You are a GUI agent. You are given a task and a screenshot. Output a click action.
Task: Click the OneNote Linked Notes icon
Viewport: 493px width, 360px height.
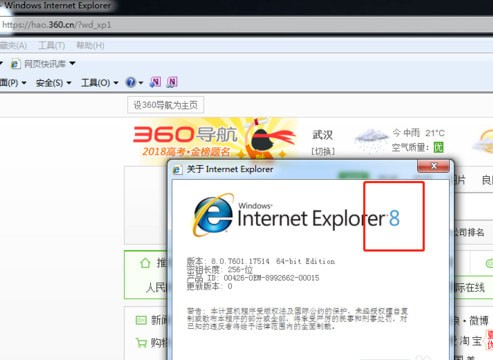coord(172,82)
